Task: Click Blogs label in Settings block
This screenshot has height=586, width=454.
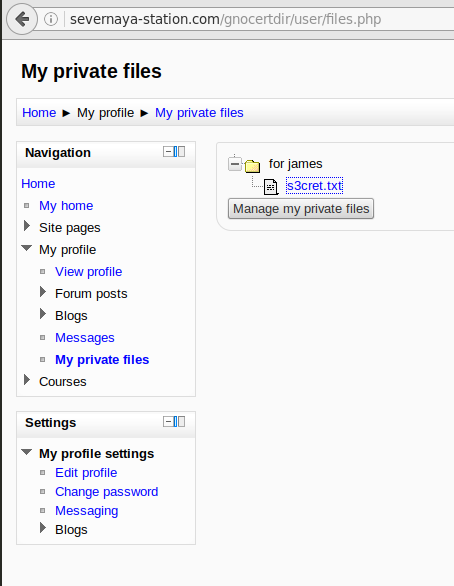Action: pyautogui.click(x=71, y=530)
